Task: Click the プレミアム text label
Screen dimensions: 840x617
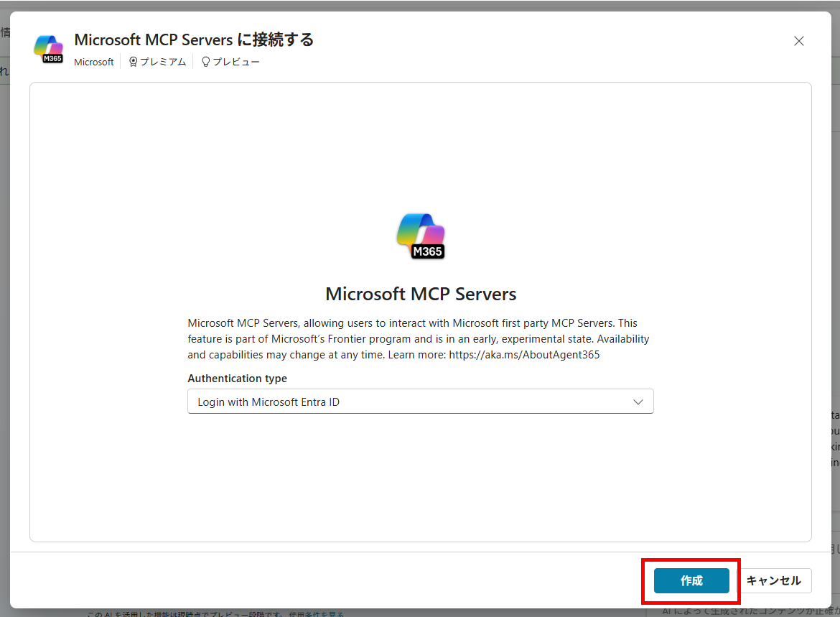Action: click(163, 62)
